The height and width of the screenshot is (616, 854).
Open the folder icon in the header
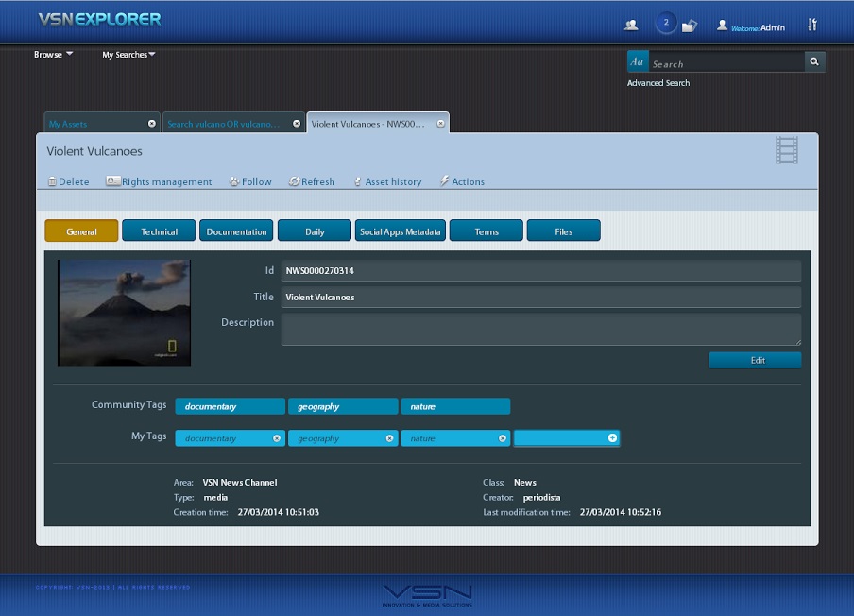(690, 26)
